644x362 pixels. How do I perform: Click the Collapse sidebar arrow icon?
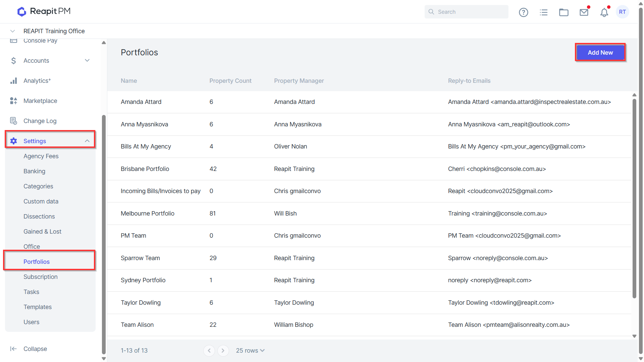point(13,349)
